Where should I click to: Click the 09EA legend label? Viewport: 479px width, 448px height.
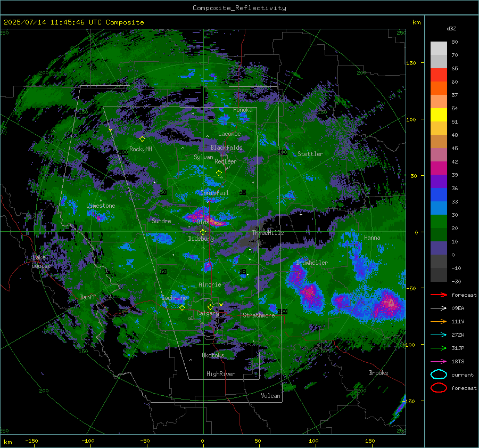pos(458,308)
